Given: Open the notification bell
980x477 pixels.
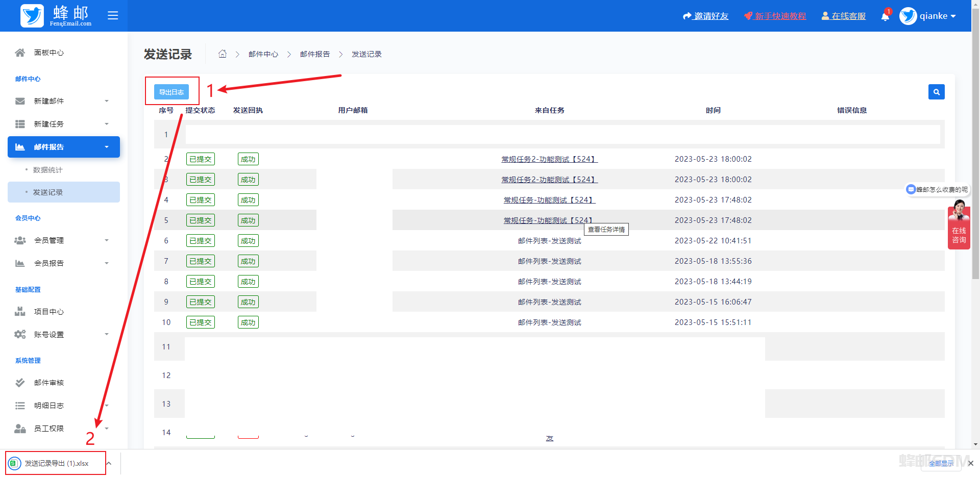Looking at the screenshot, I should click(x=885, y=16).
